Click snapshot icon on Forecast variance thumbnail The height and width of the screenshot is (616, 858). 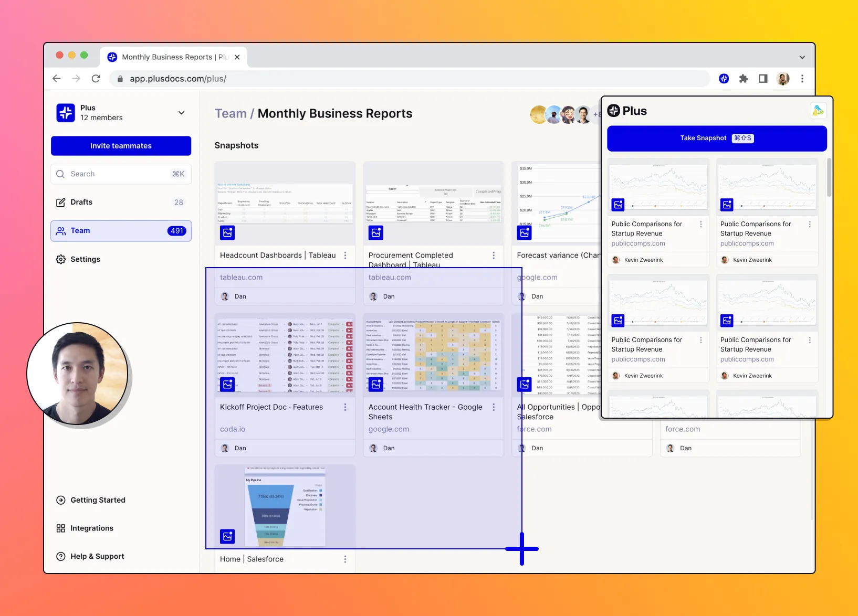pyautogui.click(x=525, y=232)
